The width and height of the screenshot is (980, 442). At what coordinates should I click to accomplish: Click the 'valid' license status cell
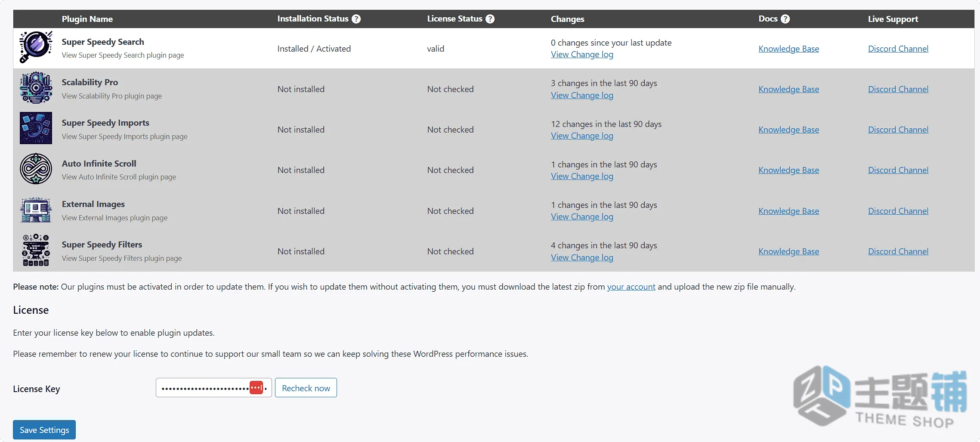[436, 49]
